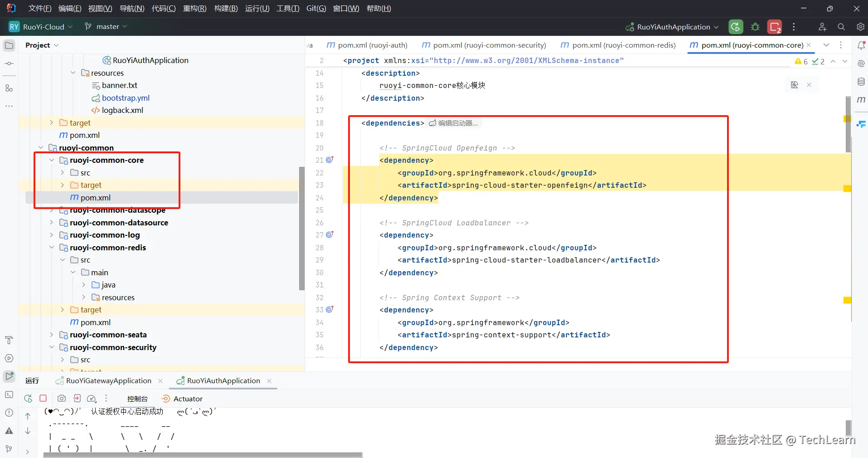Open the Problems tool window

click(9, 413)
